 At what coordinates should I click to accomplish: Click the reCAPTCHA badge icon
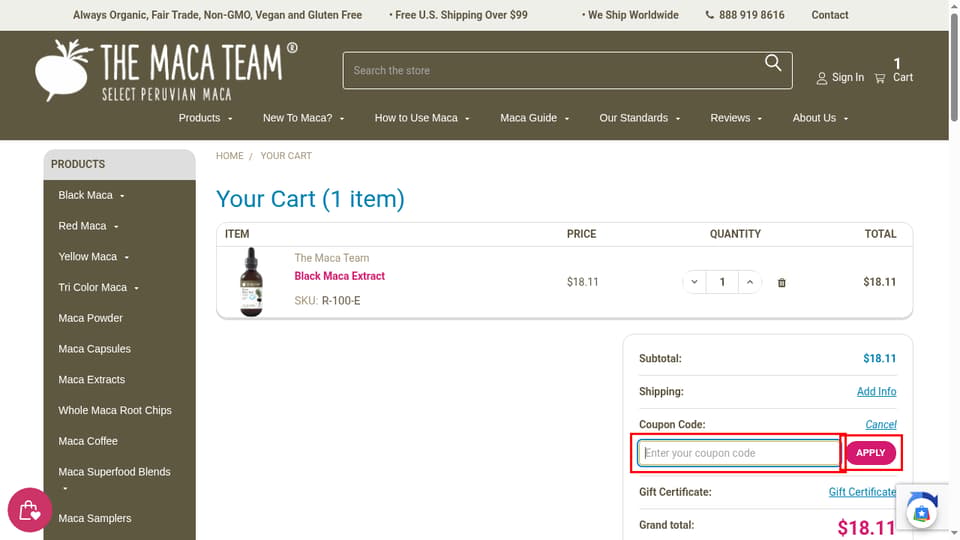pyautogui.click(x=922, y=507)
